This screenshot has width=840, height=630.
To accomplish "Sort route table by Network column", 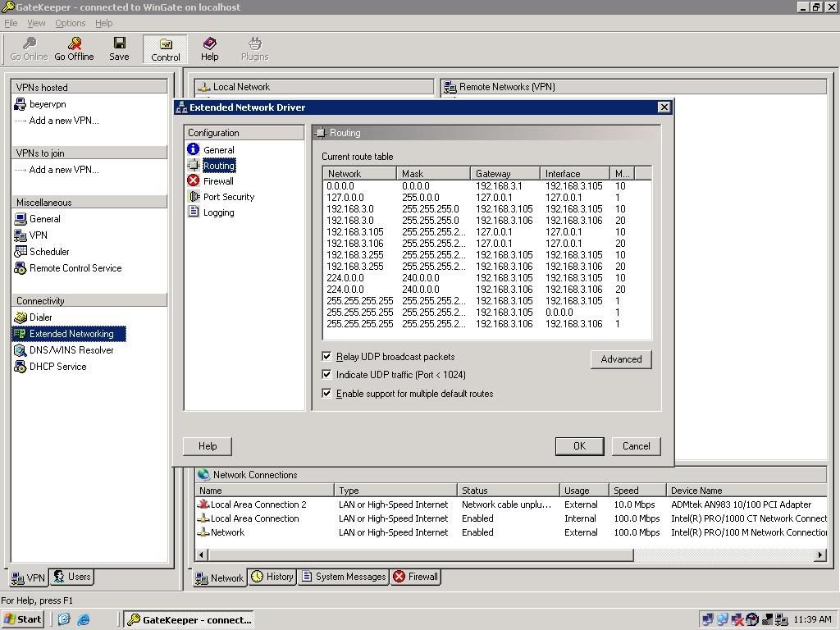I will tap(359, 174).
